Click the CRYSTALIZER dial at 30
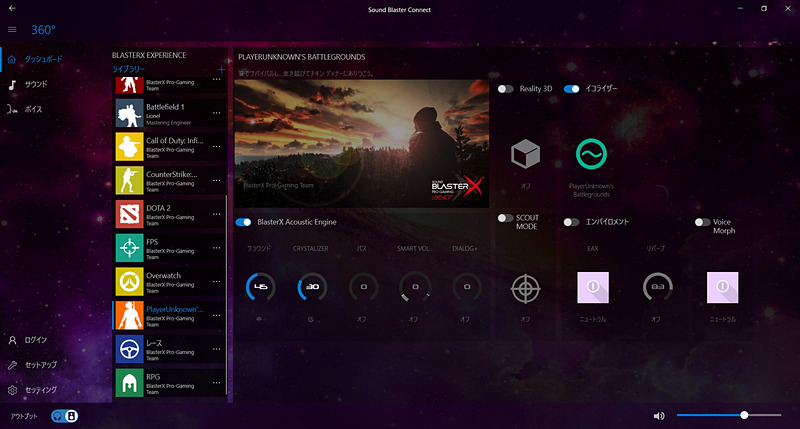This screenshot has width=800, height=429. tap(312, 287)
